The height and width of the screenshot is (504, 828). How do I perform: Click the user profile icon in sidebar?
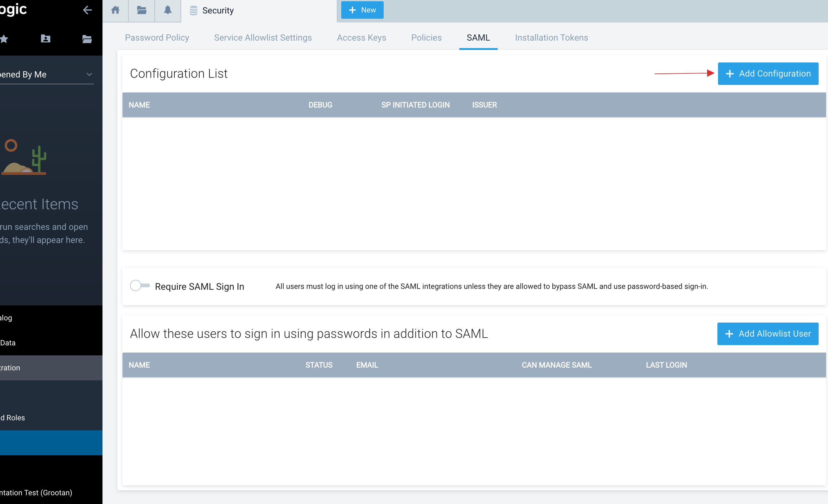(46, 38)
